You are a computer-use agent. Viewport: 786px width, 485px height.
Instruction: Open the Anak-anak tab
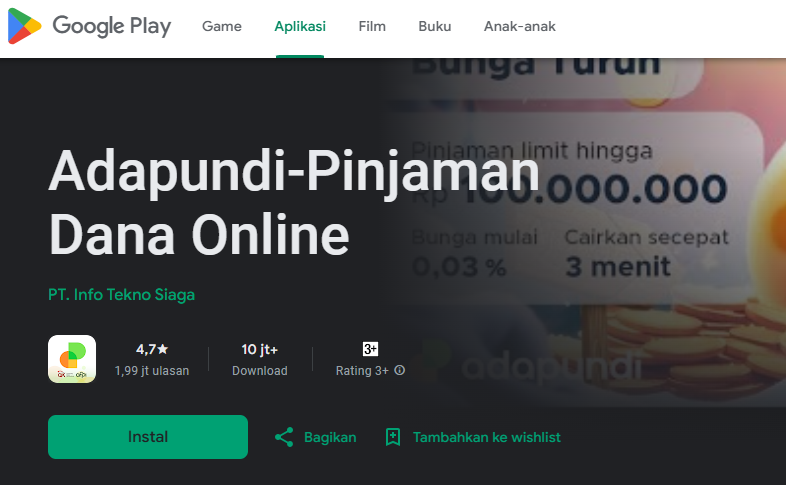(x=519, y=26)
